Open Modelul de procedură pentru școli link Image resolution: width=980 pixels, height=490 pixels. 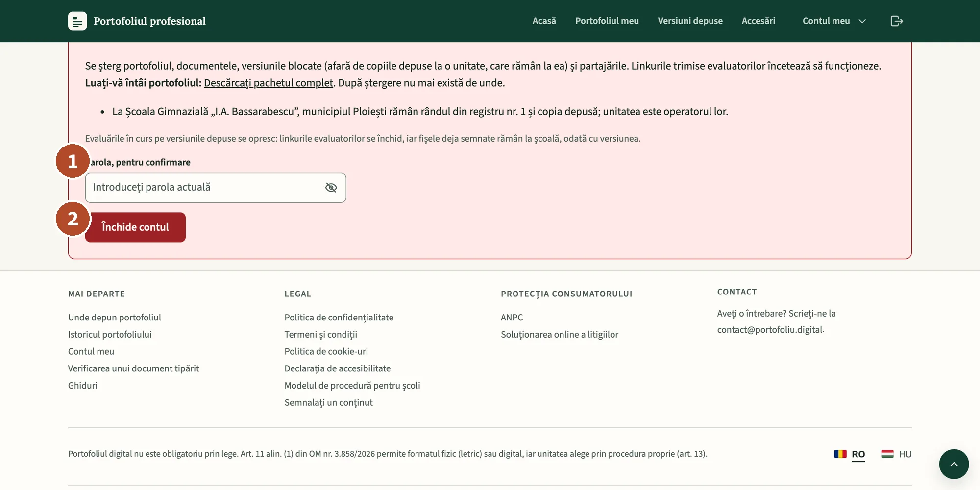352,386
